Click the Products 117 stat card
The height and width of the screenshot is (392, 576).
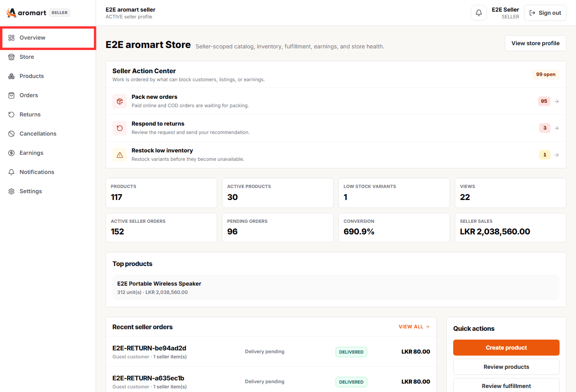pos(161,193)
